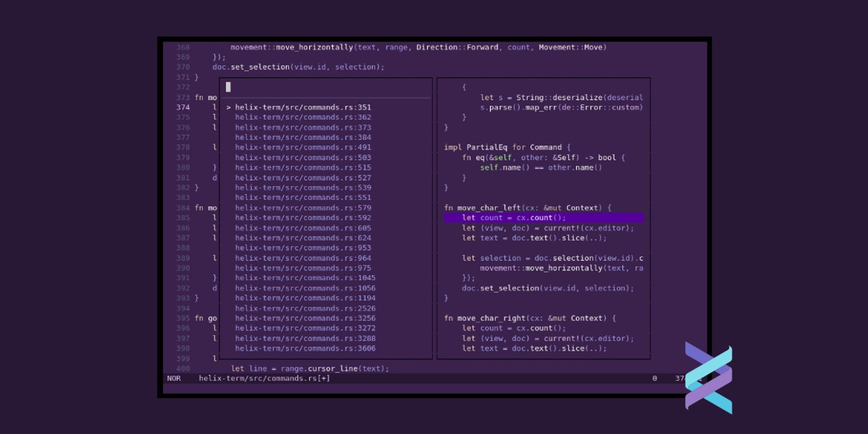Click line number 370 in the gutter
868x434 pixels.
click(183, 67)
